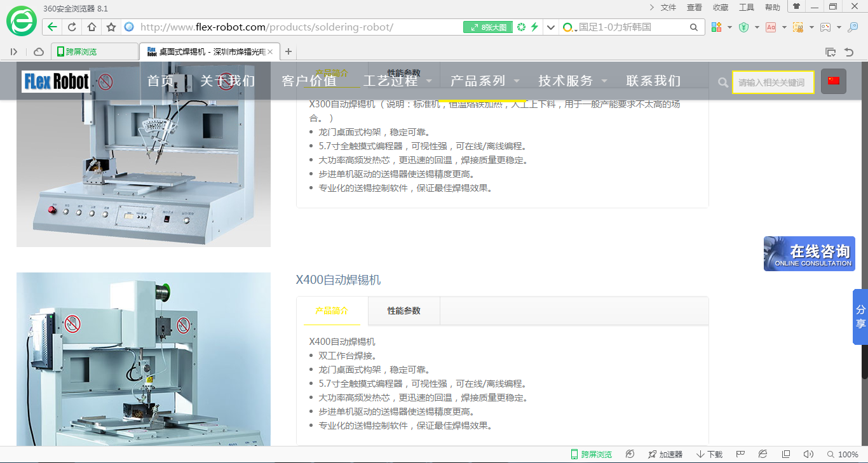Open the address bar history dropdown arrow
The height and width of the screenshot is (463, 868).
click(x=550, y=27)
